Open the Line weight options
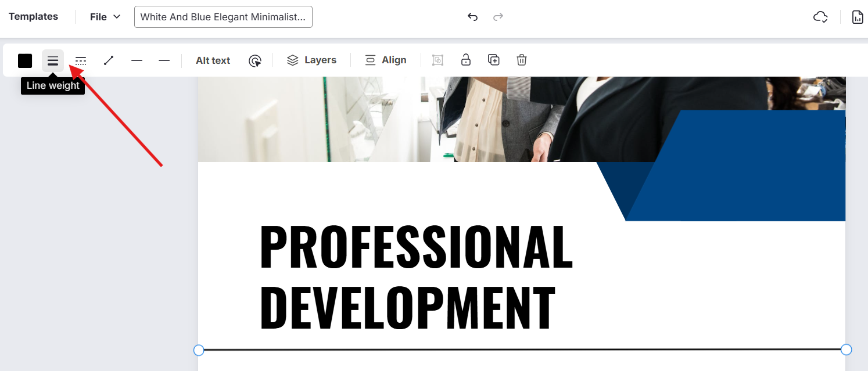 click(x=53, y=60)
